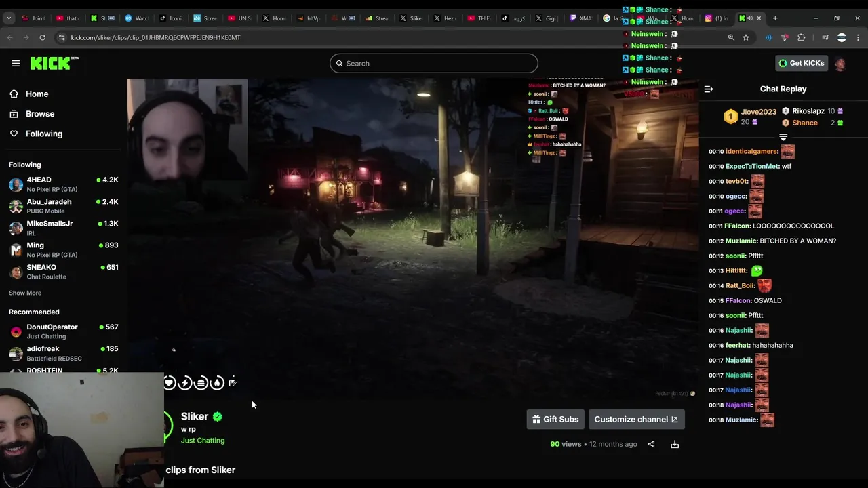Open Sliker channel name link
The image size is (868, 488).
(x=195, y=416)
